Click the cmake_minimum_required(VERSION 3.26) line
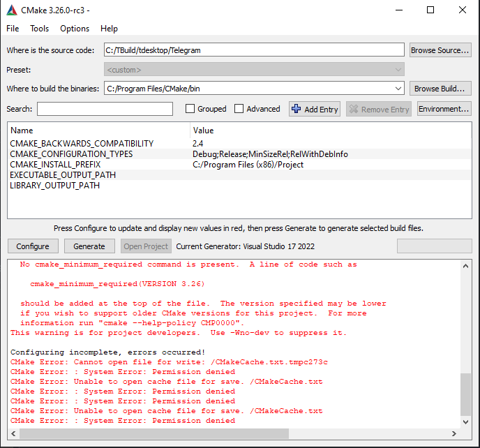 click(117, 284)
